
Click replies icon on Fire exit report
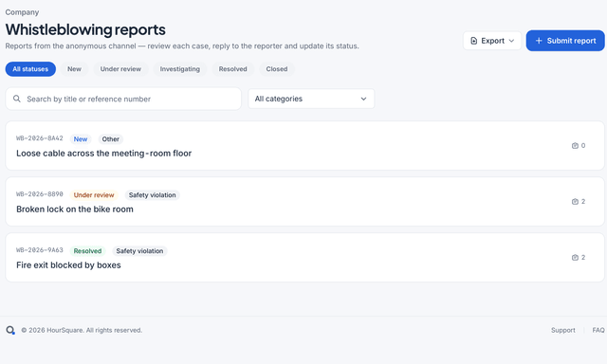[x=575, y=257]
